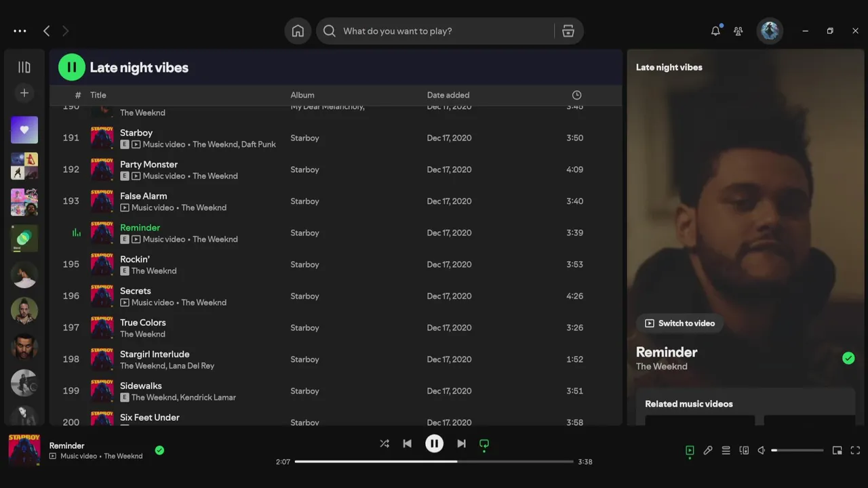This screenshot has height=488, width=868.
Task: Sort by the Title column header
Action: click(98, 95)
